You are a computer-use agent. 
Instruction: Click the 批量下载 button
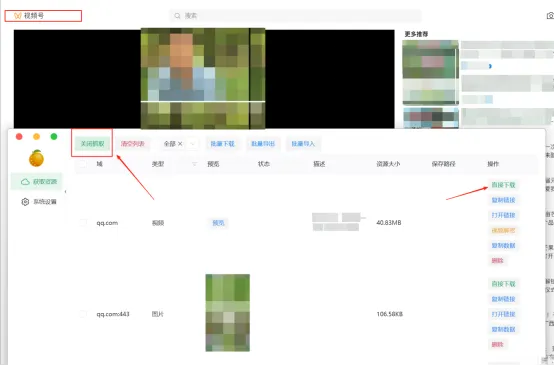pos(222,144)
